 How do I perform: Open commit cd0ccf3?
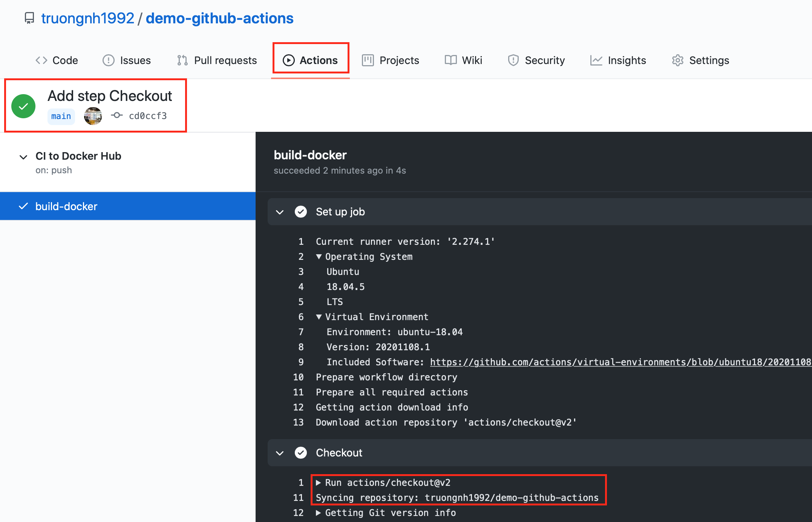pyautogui.click(x=148, y=116)
